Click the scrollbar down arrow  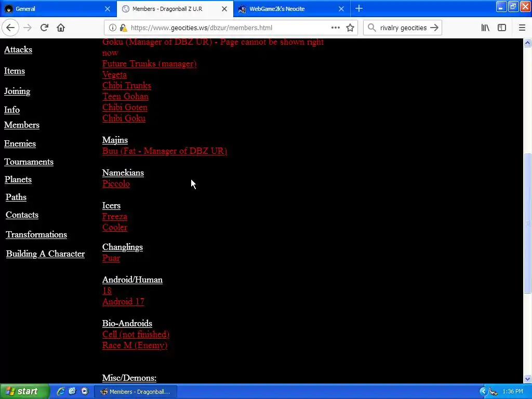(527, 379)
